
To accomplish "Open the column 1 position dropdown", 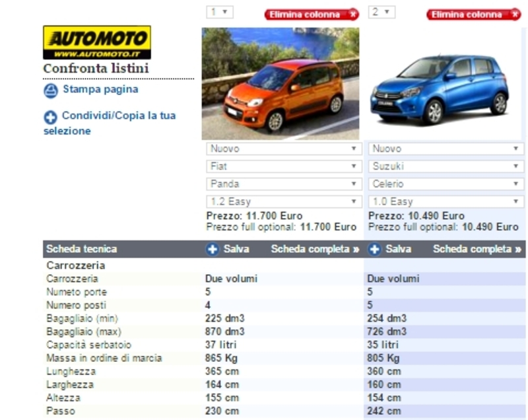I will pos(220,12).
